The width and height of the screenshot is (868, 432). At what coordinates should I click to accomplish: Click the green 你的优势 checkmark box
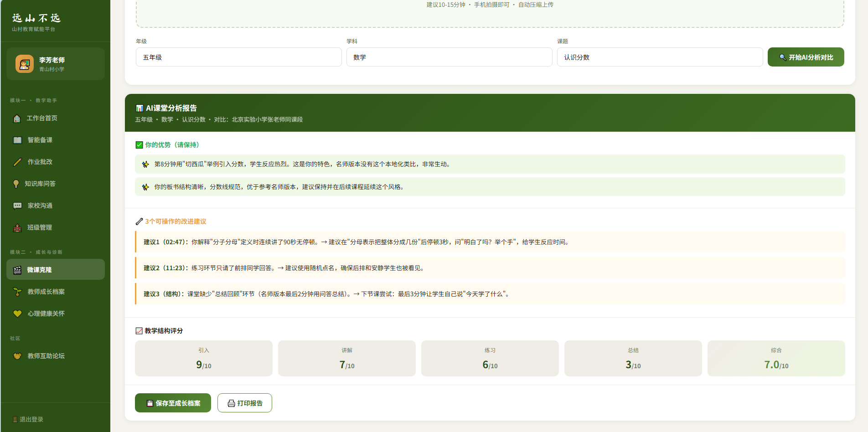coord(139,145)
